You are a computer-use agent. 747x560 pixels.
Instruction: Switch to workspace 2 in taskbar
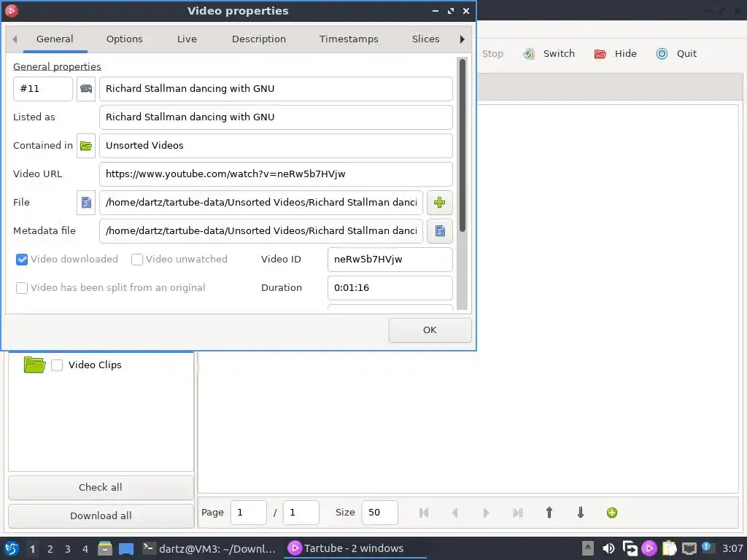point(50,549)
